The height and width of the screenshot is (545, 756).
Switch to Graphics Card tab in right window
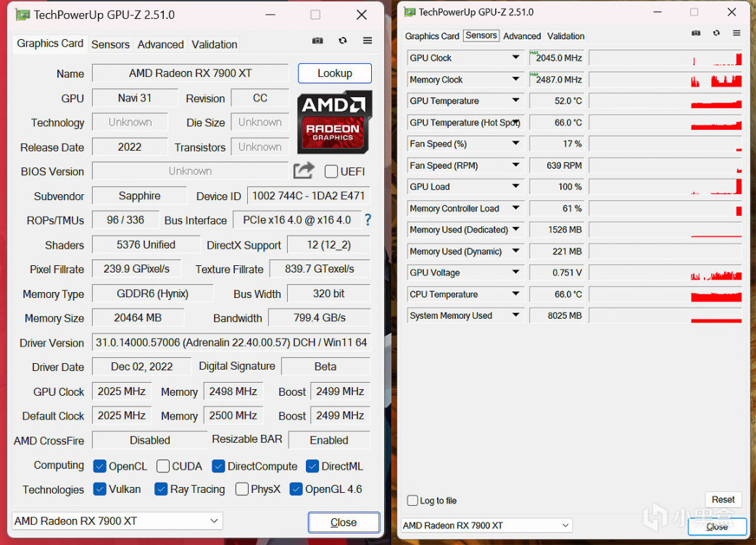[432, 36]
